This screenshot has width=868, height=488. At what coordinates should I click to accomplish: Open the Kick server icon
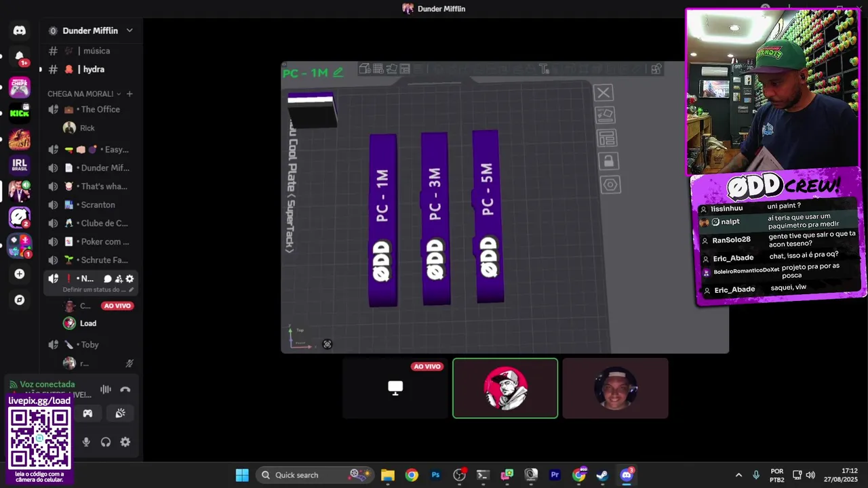(20, 113)
